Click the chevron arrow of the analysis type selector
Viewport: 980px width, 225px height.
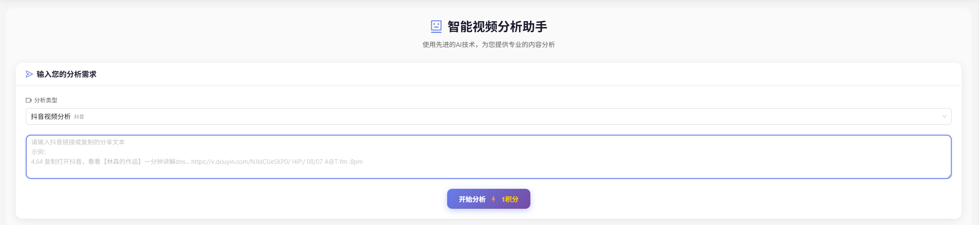coord(944,116)
